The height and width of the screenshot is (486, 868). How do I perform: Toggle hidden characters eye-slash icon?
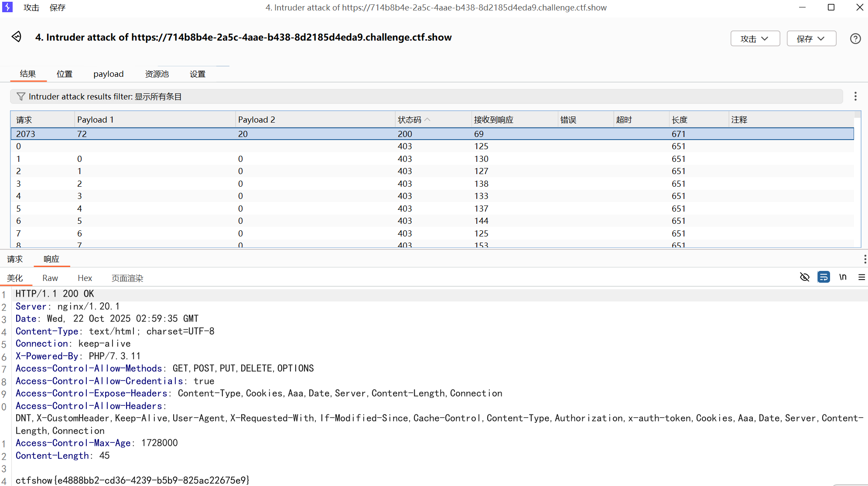[804, 277]
